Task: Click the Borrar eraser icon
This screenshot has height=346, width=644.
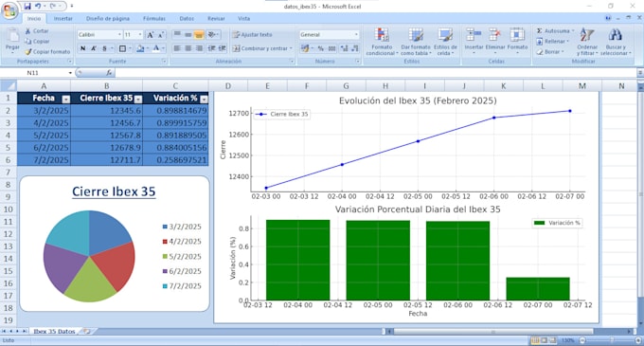Action: (x=540, y=52)
